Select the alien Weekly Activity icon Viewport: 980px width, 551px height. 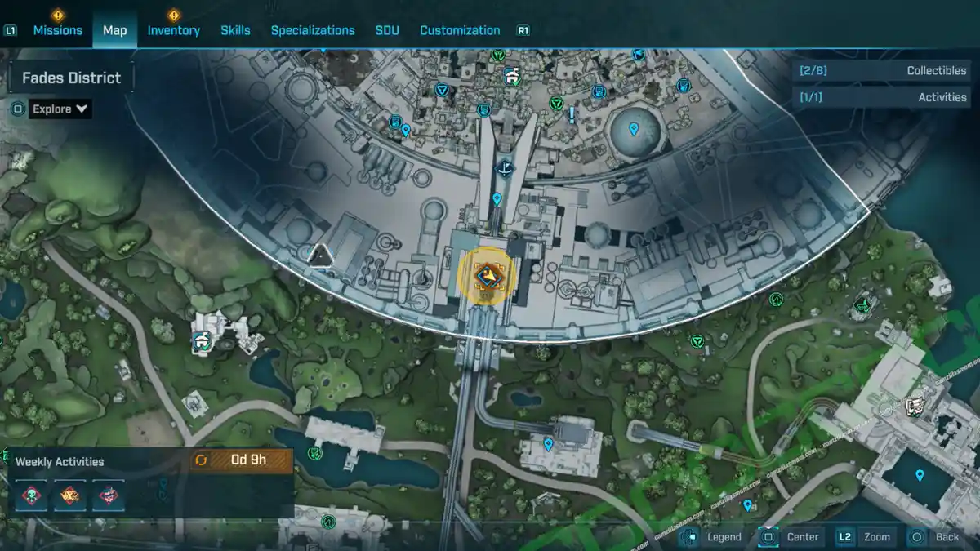coord(30,496)
